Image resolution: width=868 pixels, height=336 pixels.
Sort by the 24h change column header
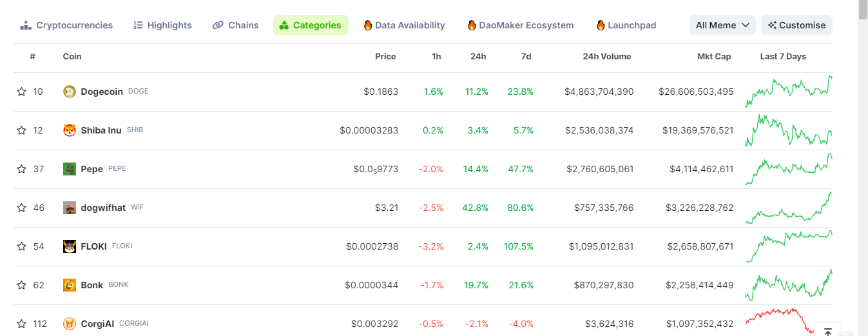click(x=478, y=57)
